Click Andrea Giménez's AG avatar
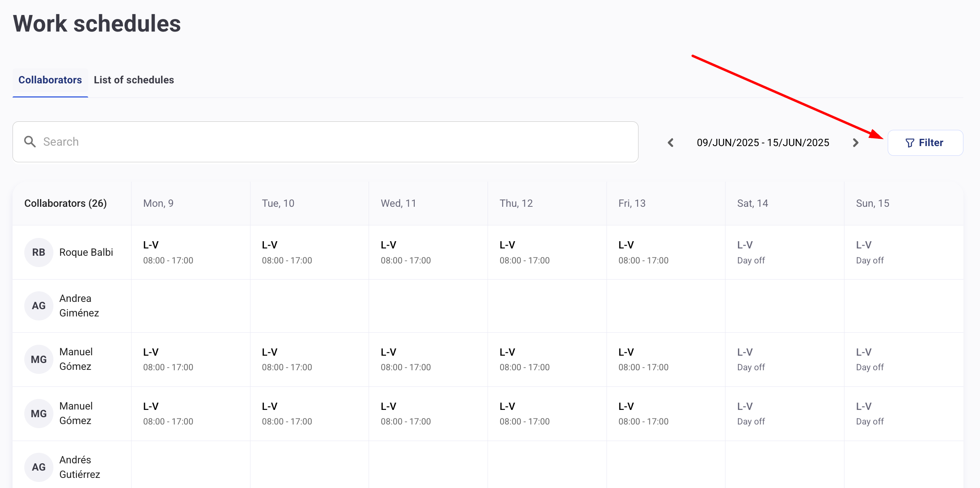Screen dimensions: 980x488 38,306
